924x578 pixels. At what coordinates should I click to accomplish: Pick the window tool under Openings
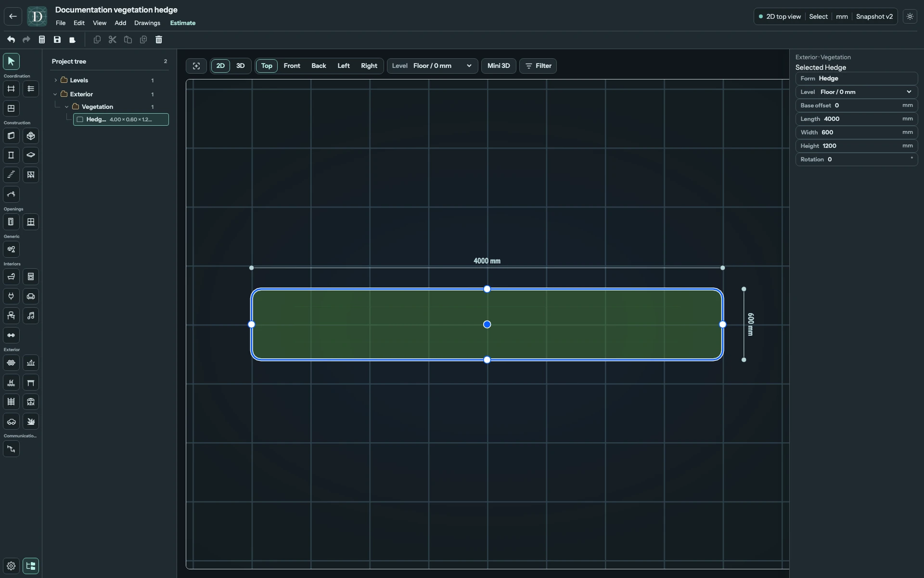tap(31, 222)
